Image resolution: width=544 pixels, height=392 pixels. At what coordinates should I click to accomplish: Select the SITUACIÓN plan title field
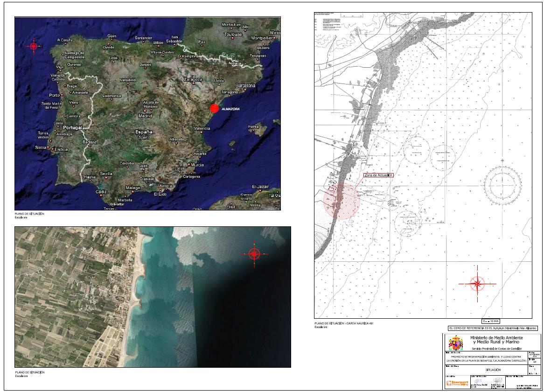point(493,370)
